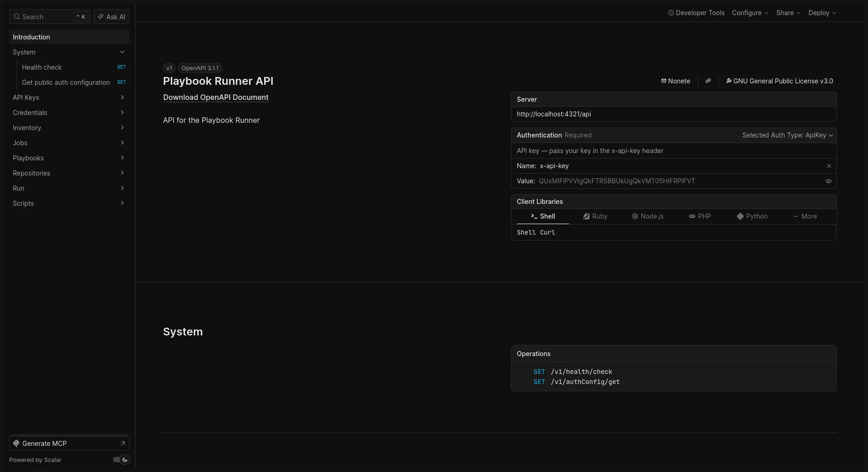The width and height of the screenshot is (868, 472).
Task: Expand the Credentials sidebar section
Action: (x=122, y=113)
